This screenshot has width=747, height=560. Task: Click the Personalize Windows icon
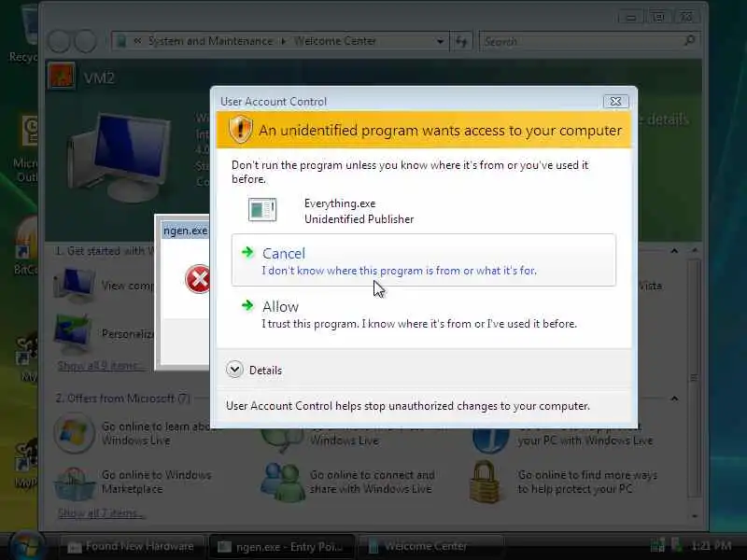coord(74,333)
